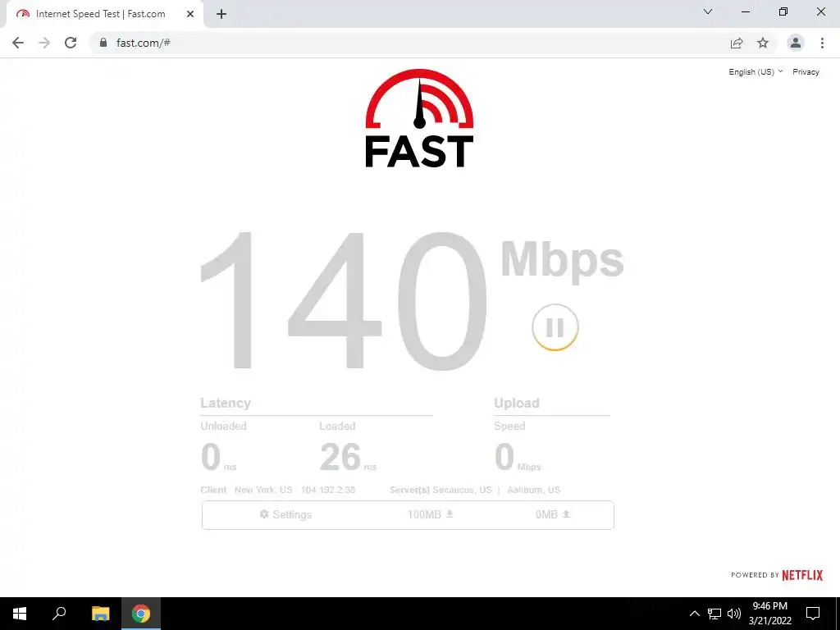840x630 pixels.
Task: Open Settings with the gear icon
Action: click(285, 514)
